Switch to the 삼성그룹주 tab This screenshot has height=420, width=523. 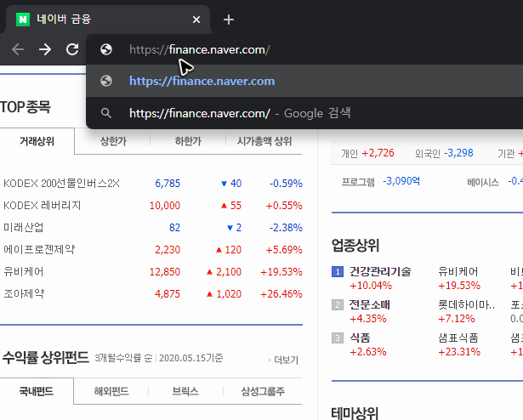tap(263, 391)
